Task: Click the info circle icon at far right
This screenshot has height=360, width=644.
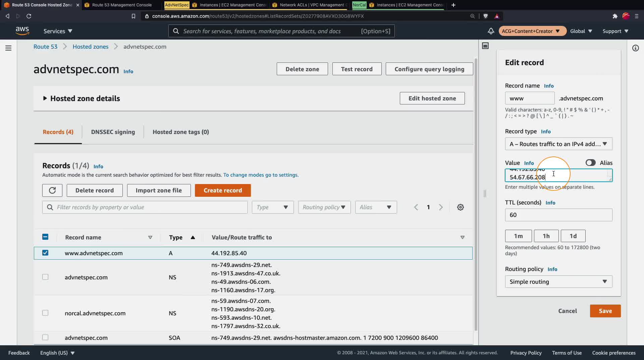Action: click(635, 48)
